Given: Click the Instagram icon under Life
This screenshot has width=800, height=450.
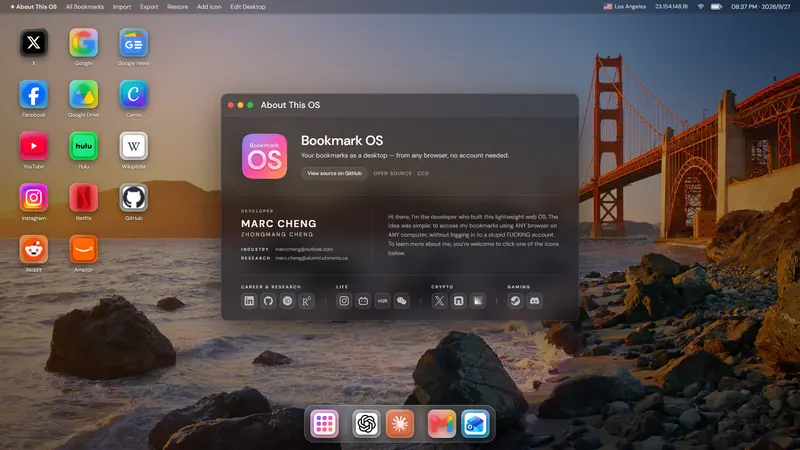Looking at the screenshot, I should [x=344, y=301].
